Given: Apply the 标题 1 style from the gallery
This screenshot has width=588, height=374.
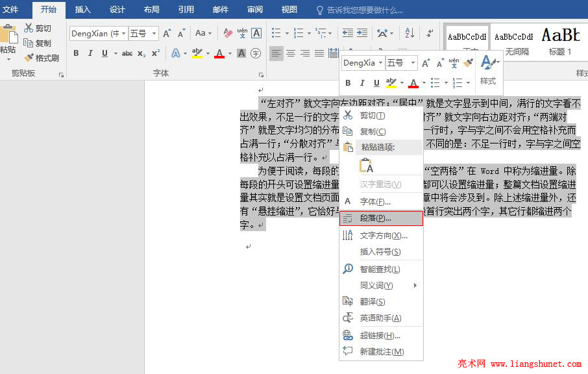Looking at the screenshot, I should point(560,42).
